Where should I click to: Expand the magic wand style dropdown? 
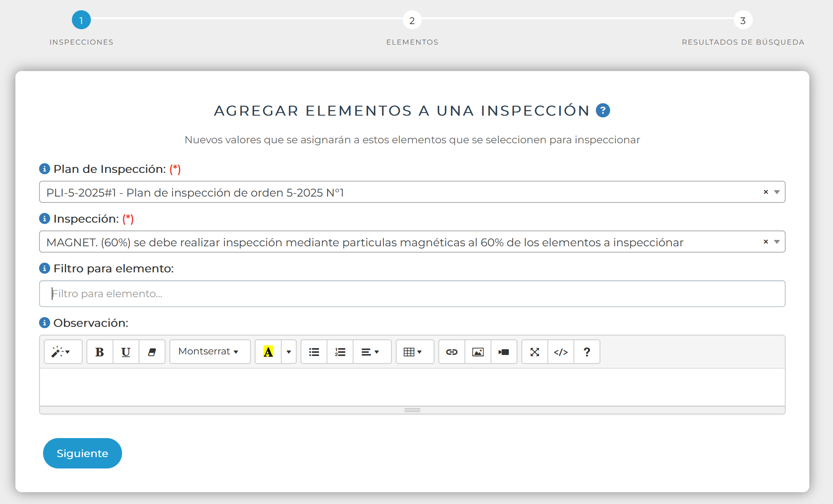[62, 352]
